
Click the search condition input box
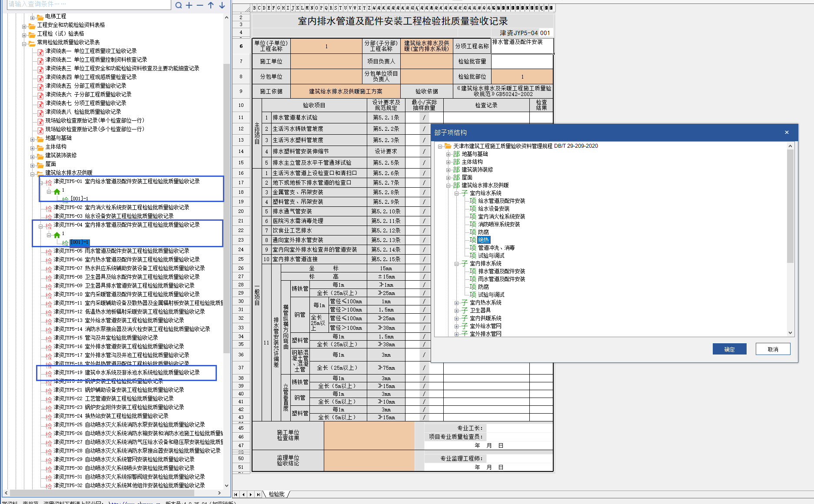[x=89, y=4]
